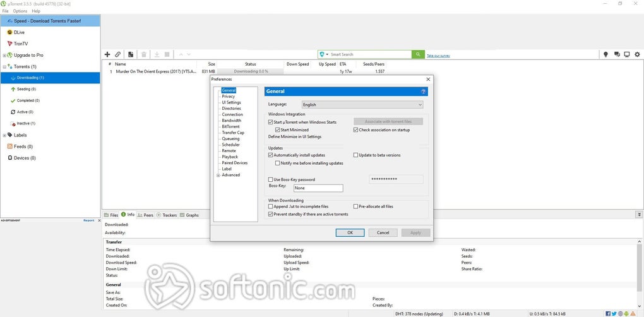Click the Start download arrow icon
This screenshot has height=317, width=644.
(x=157, y=54)
